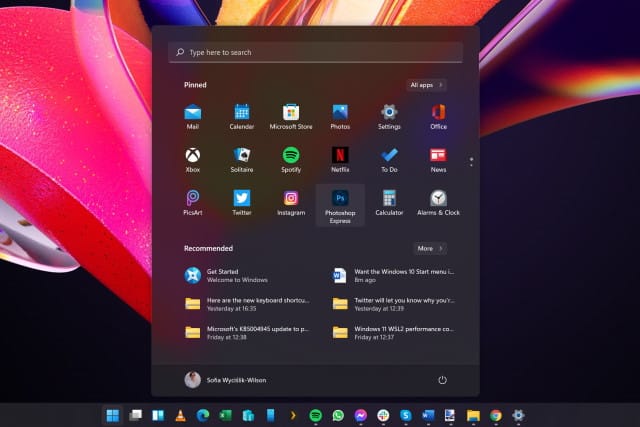The width and height of the screenshot is (640, 427).
Task: Open the power options button
Action: click(x=442, y=380)
